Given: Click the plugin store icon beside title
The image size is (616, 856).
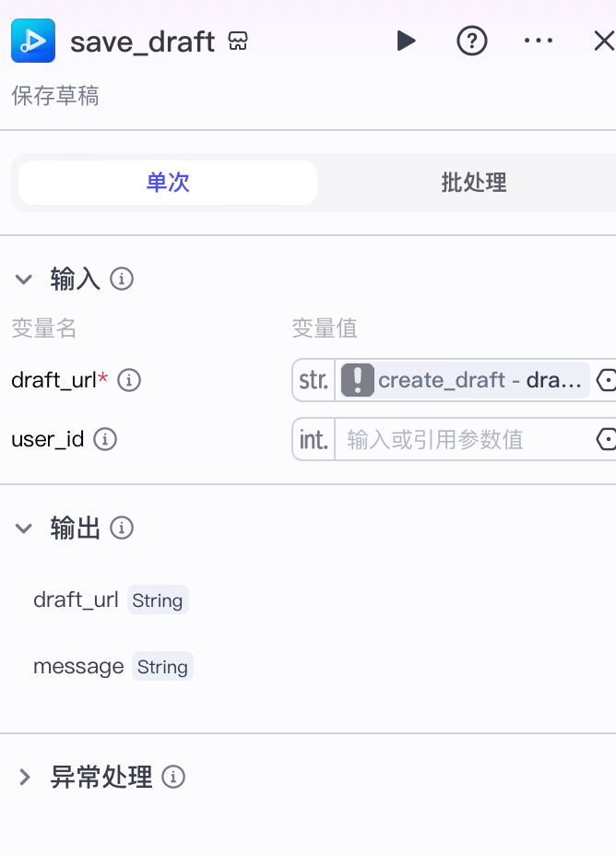Looking at the screenshot, I should 238,41.
